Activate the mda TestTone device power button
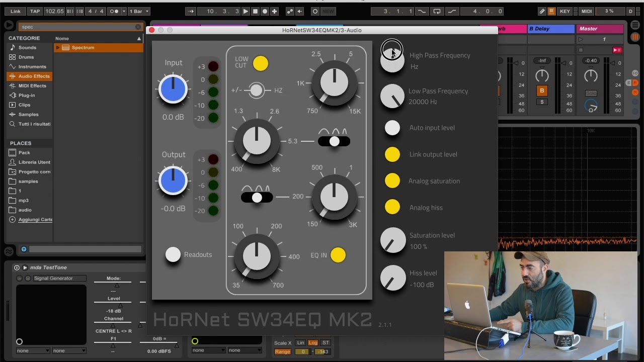644x362 pixels. click(x=17, y=267)
